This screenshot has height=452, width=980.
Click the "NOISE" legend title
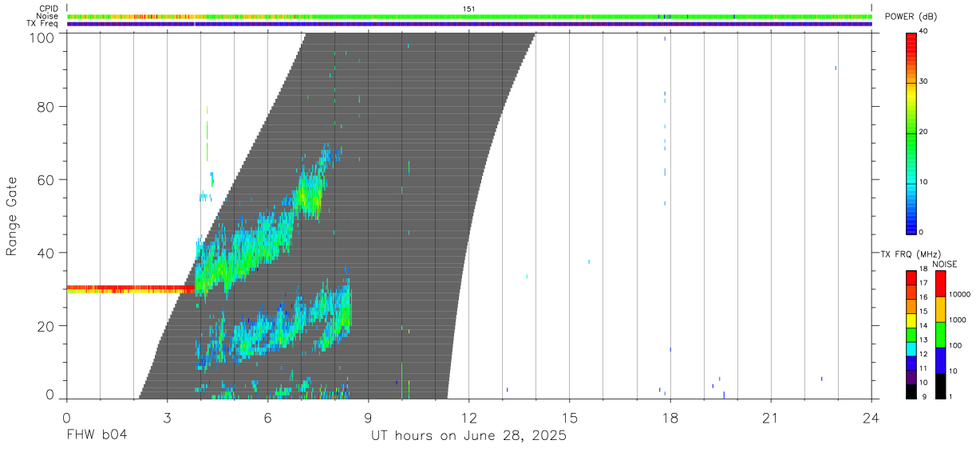pyautogui.click(x=945, y=264)
